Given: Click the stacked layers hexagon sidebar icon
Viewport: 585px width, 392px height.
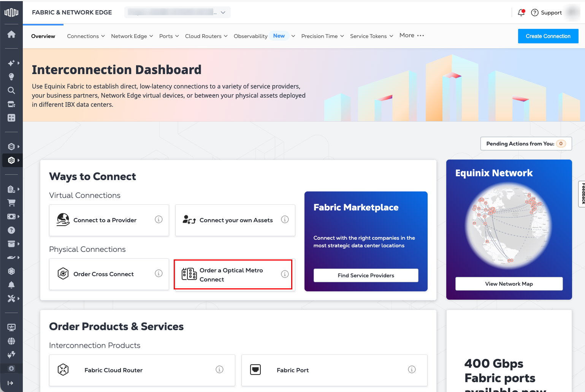Looking at the screenshot, I should tap(11, 147).
